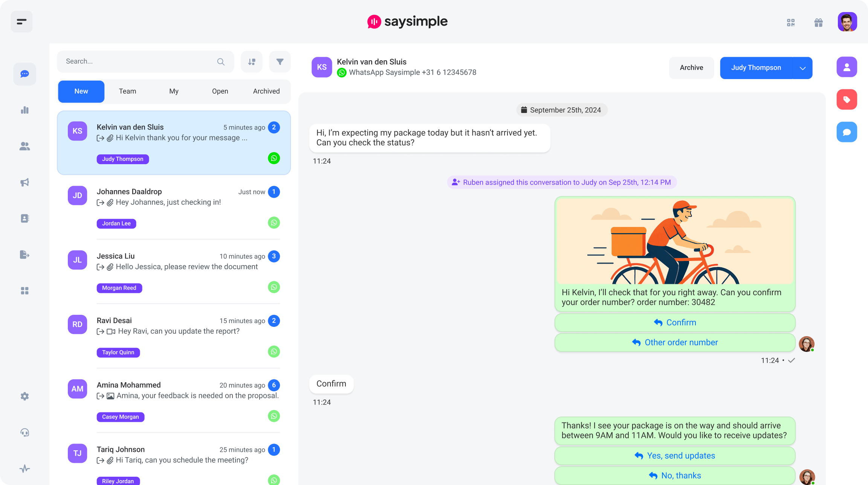
Task: Open Johannes Daaldrop conversation
Action: tap(174, 207)
